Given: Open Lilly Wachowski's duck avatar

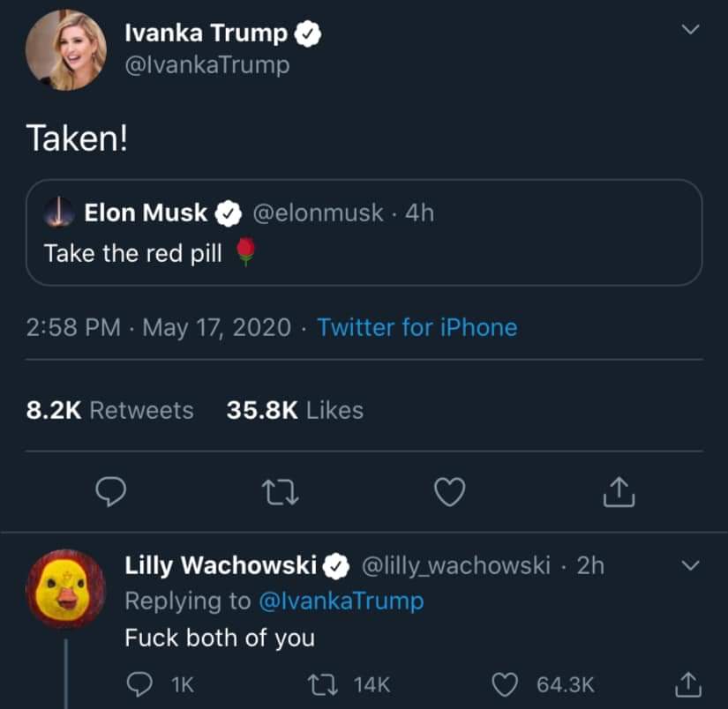Looking at the screenshot, I should (66, 588).
